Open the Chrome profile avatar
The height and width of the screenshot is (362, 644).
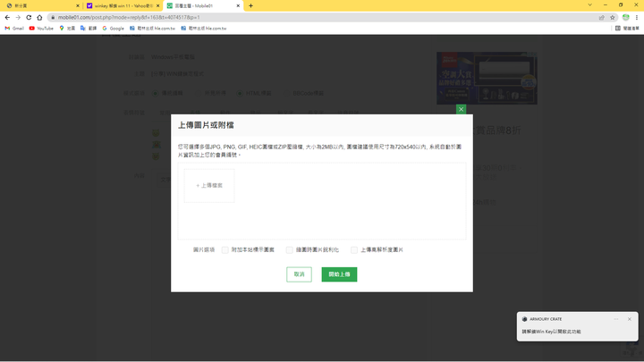pos(625,17)
